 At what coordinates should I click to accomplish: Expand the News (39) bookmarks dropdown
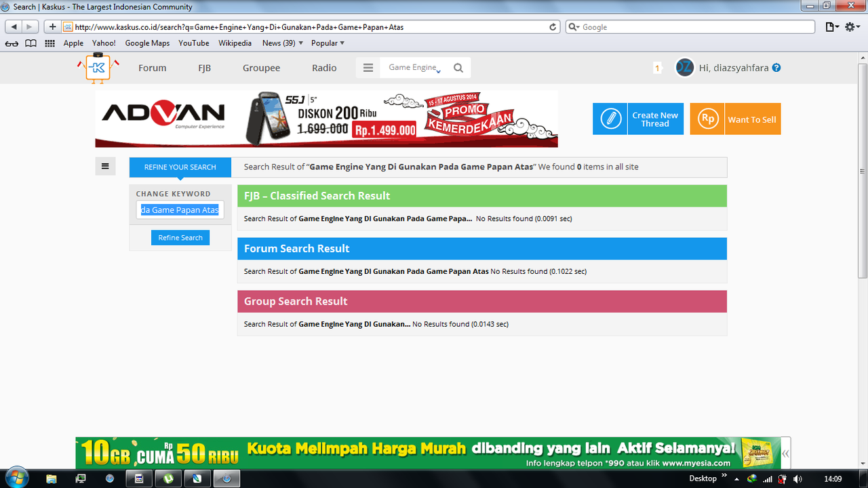click(283, 43)
